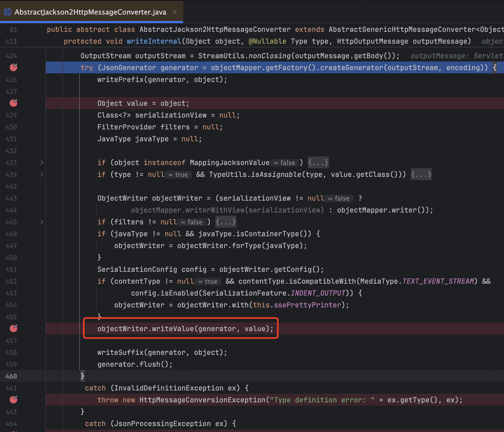Select the AbstractJackson2HttpMessageConverter.java editor tab
This screenshot has height=432, width=504.
coord(92,12)
